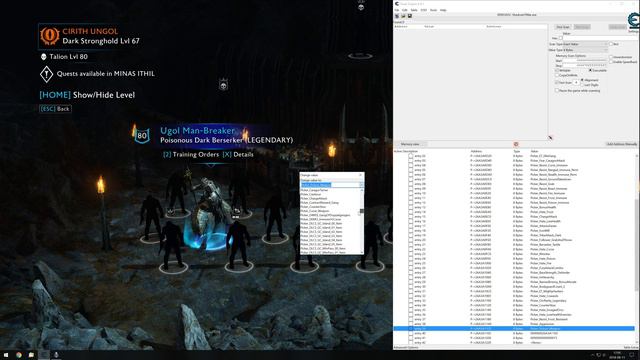Click Training Orders in the game

tap(191, 155)
